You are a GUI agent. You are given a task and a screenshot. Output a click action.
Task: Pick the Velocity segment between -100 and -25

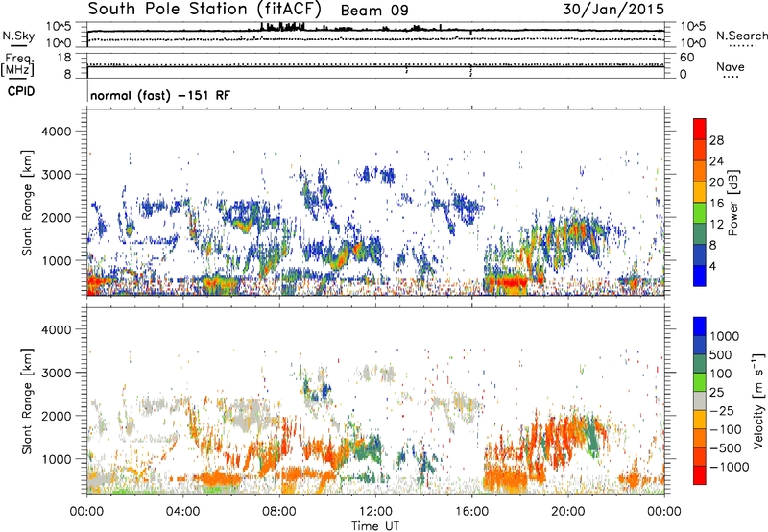point(700,420)
